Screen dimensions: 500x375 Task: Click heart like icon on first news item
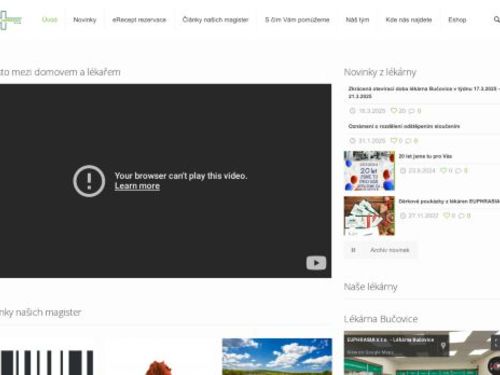click(394, 111)
